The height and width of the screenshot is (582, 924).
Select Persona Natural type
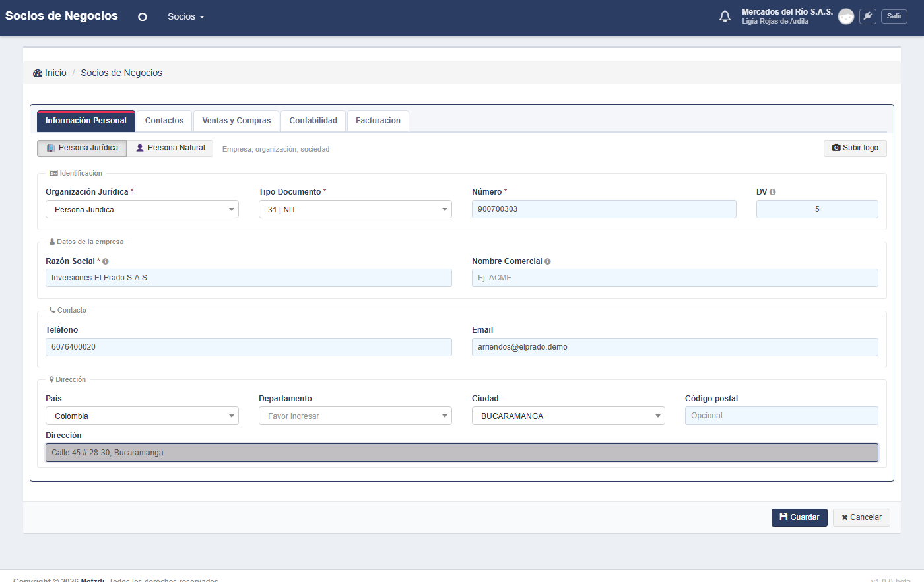(170, 148)
